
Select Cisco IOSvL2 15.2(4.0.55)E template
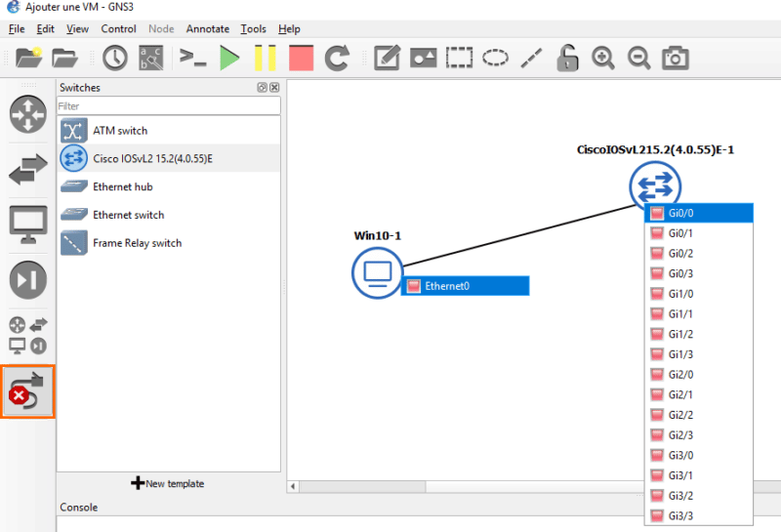[x=152, y=158]
